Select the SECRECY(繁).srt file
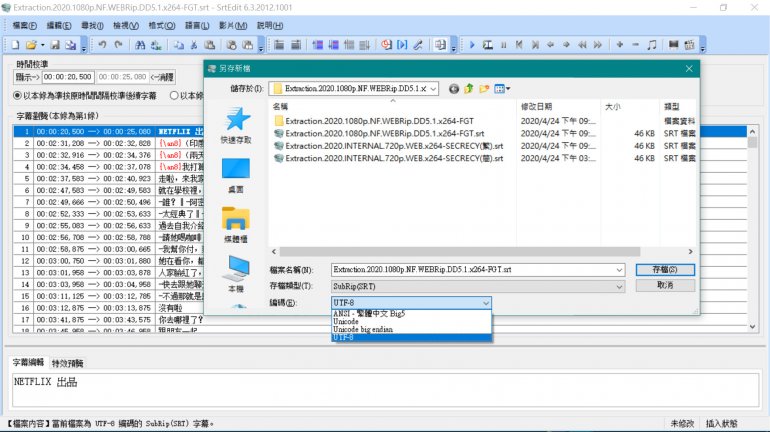 pos(388,146)
